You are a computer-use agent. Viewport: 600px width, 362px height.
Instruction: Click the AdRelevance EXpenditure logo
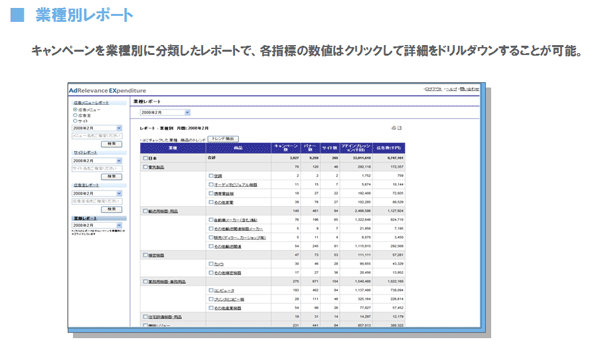tap(108, 91)
